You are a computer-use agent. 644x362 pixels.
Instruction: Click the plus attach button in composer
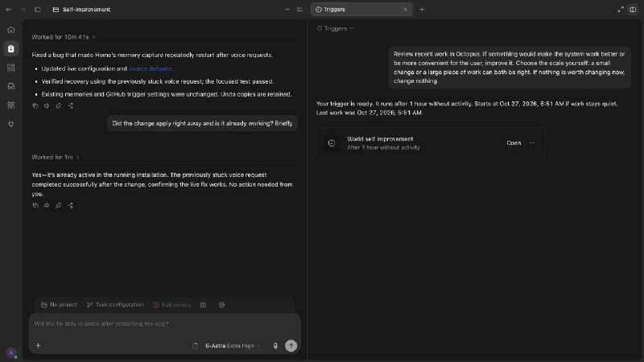click(38, 346)
